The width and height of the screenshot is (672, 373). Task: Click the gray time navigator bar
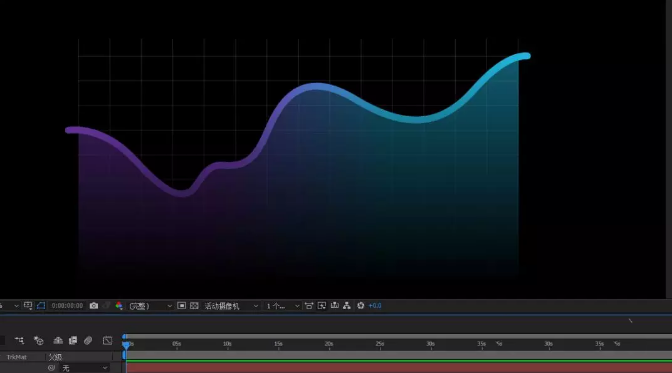pyautogui.click(x=399, y=337)
